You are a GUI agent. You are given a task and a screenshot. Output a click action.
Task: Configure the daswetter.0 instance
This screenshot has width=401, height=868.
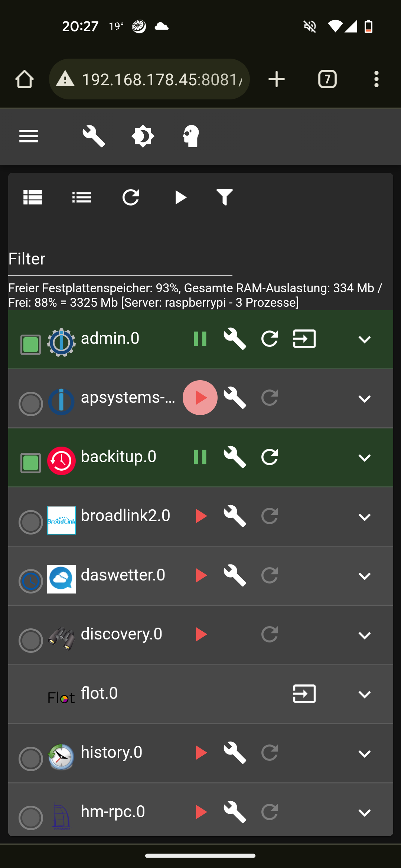235,575
